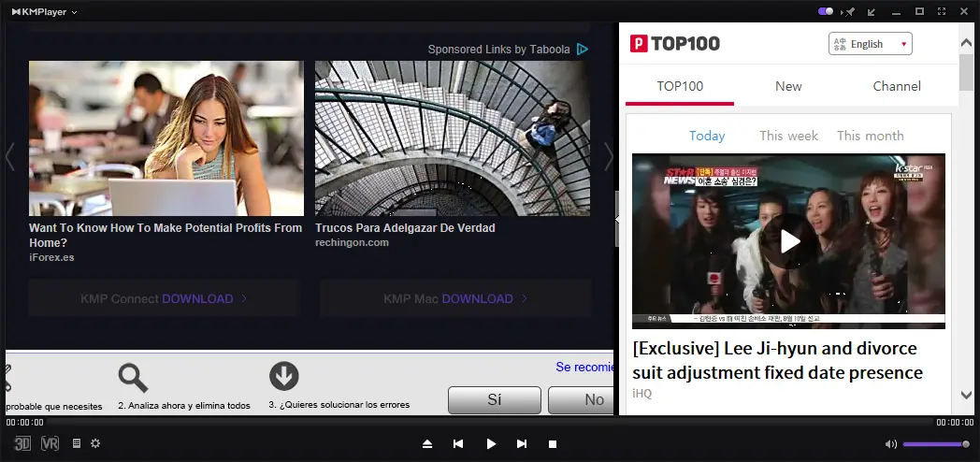Open the 'Se recomie...' blue link
Viewport: 980px width, 462px height.
click(x=584, y=367)
